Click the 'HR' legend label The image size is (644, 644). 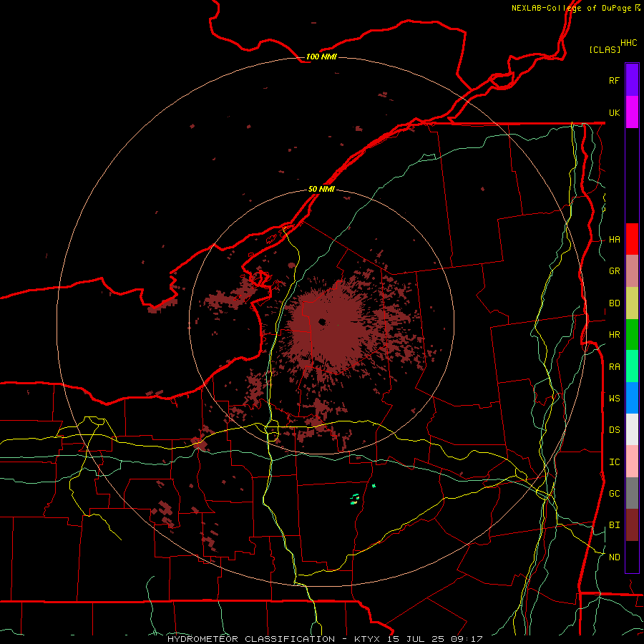tap(614, 335)
